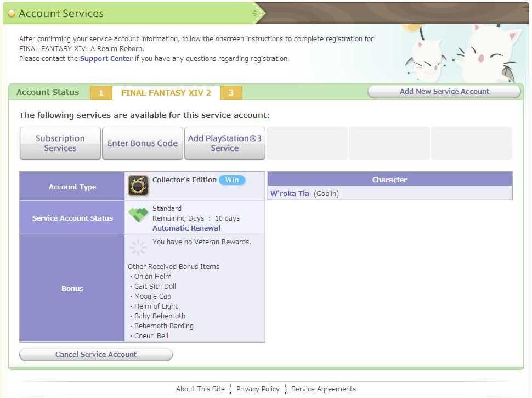This screenshot has width=532, height=398.
Task: Click the Service Account Status row header
Action: coord(72,218)
